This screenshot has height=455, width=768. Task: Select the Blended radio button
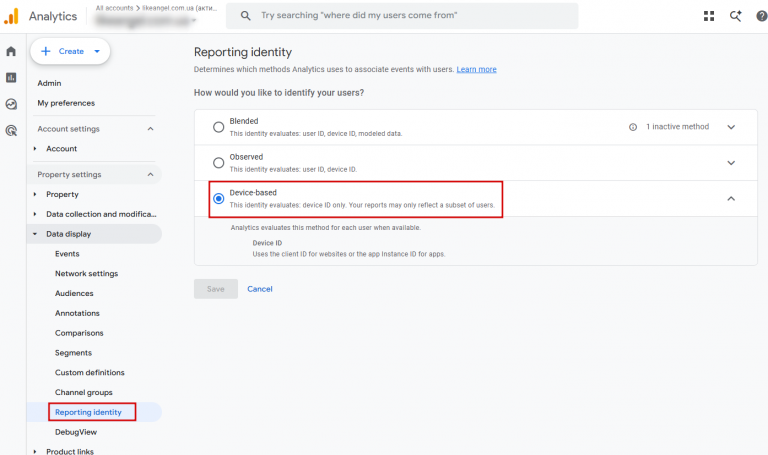218,127
